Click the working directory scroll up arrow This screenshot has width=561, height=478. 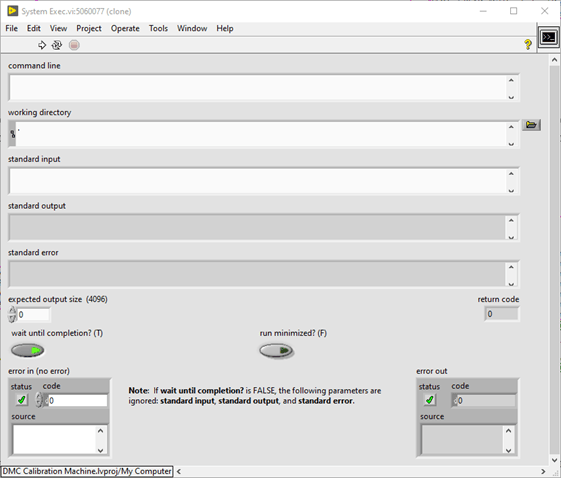[511, 127]
